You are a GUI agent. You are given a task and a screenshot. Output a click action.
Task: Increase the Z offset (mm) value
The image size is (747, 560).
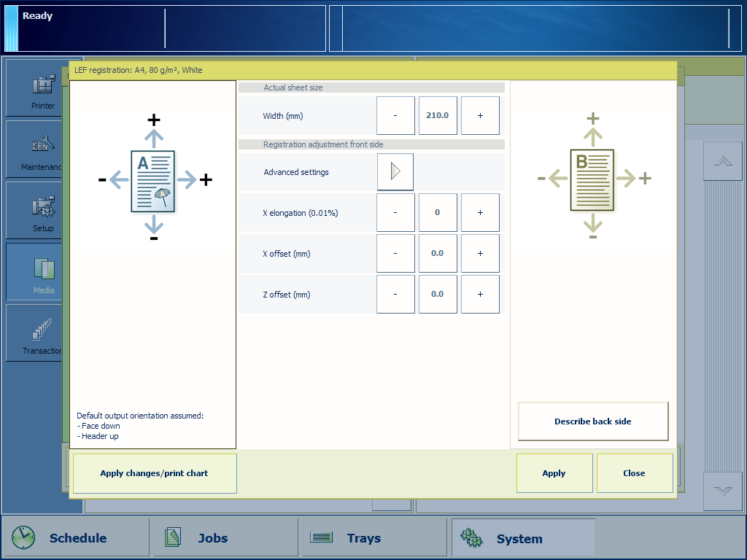480,295
